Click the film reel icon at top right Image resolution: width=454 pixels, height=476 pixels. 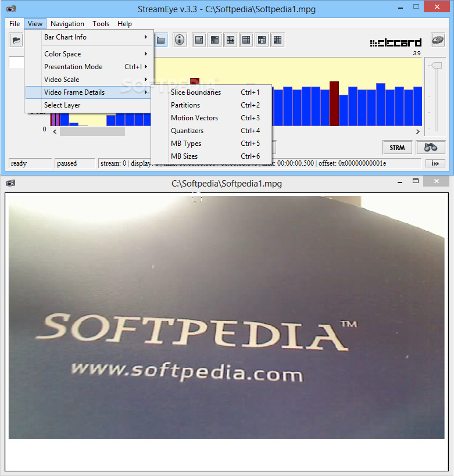[x=438, y=40]
